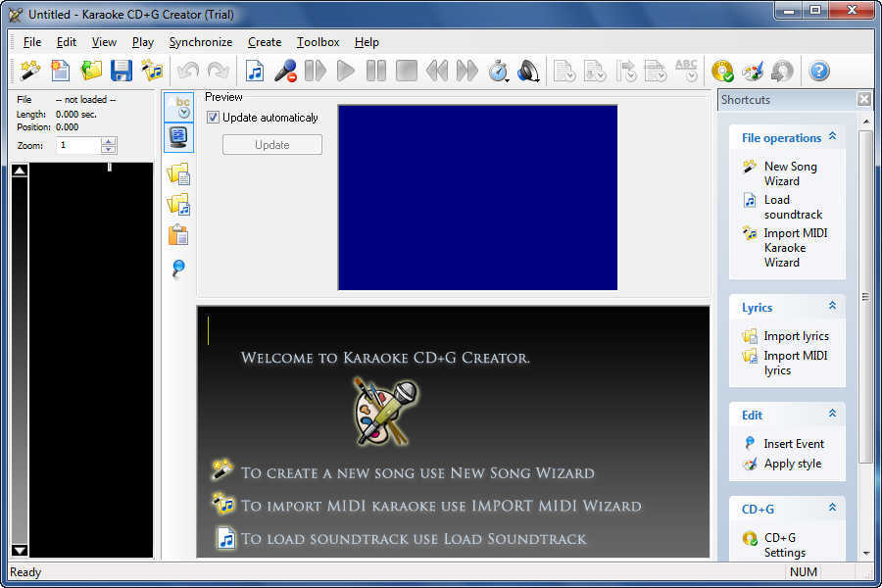The width and height of the screenshot is (882, 588).
Task: Stop playback with the square button
Action: pos(406,71)
